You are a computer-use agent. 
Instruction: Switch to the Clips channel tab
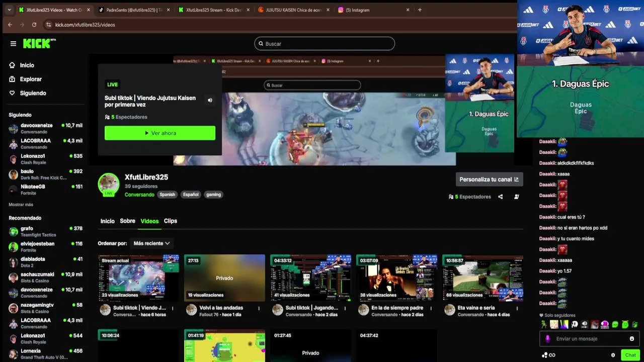click(x=171, y=221)
